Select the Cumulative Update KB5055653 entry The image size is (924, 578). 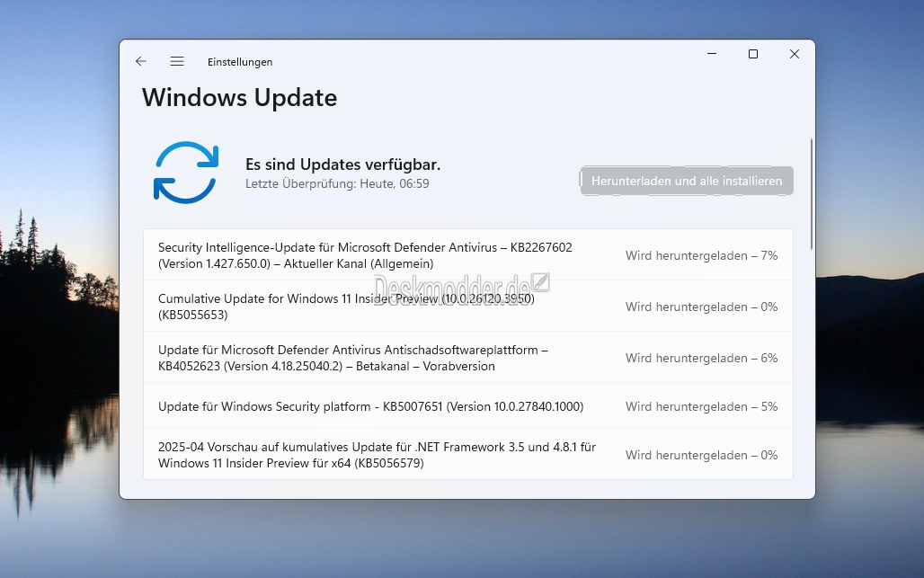[468, 307]
